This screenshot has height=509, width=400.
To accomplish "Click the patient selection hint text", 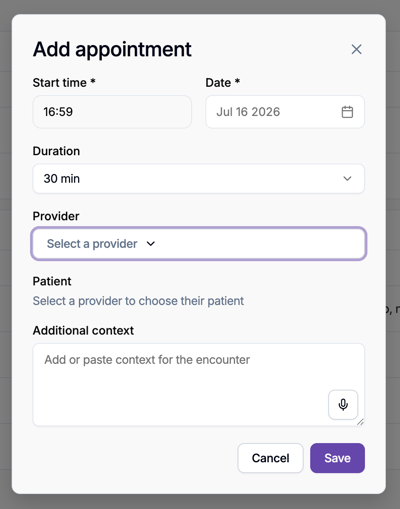I will pyautogui.click(x=138, y=301).
